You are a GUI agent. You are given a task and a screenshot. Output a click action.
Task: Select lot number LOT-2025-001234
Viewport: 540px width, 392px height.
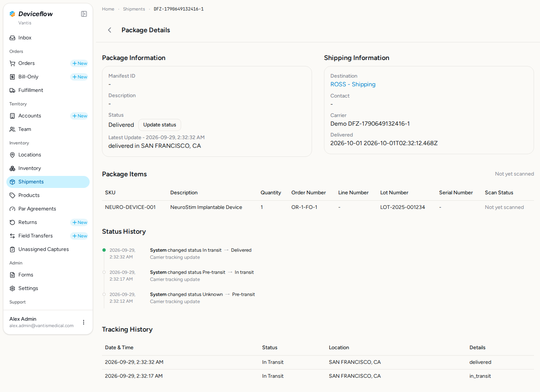(x=403, y=207)
